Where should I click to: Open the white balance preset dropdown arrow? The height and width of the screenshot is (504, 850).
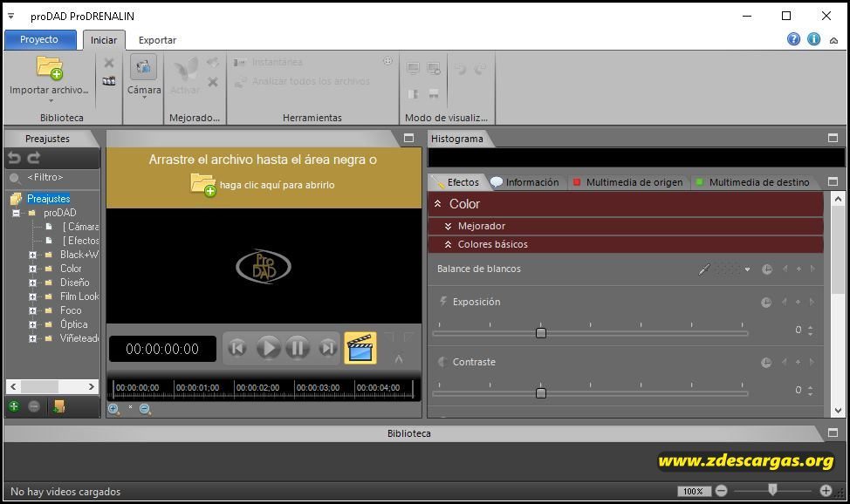point(747,269)
